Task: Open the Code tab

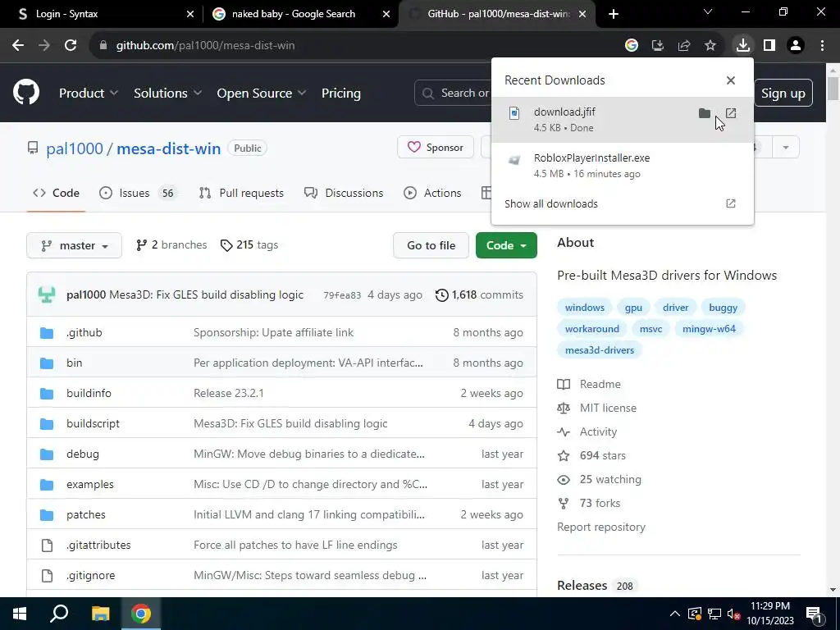Action: 57,193
